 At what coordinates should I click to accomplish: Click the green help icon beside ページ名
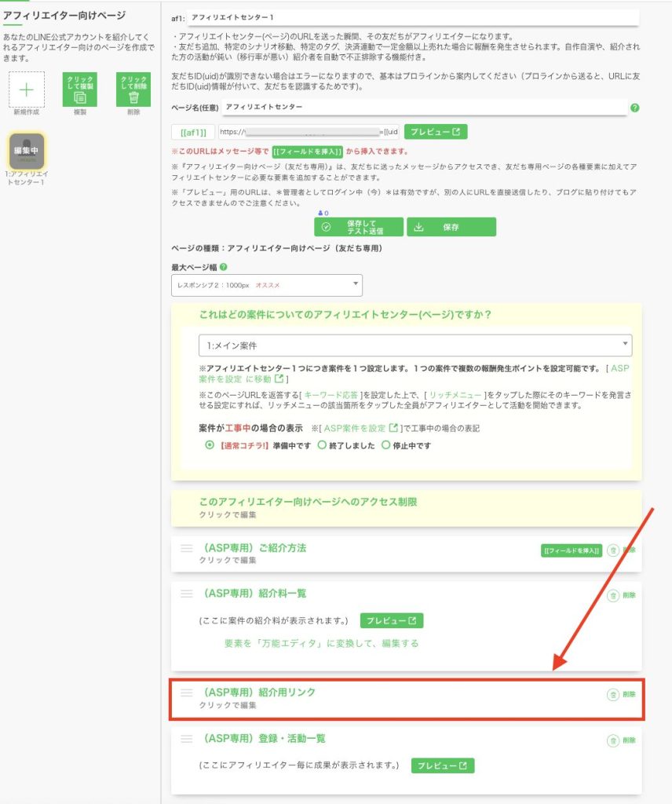634,108
